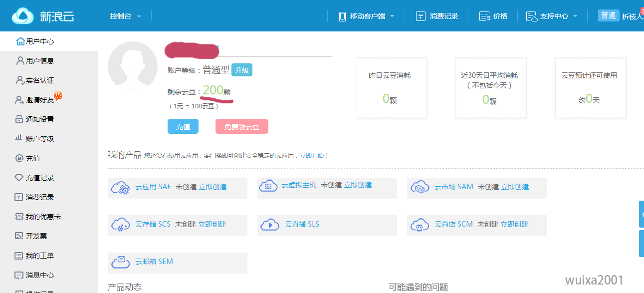
Task: Click 立即创建 for 云存储 SCS
Action: 212,224
